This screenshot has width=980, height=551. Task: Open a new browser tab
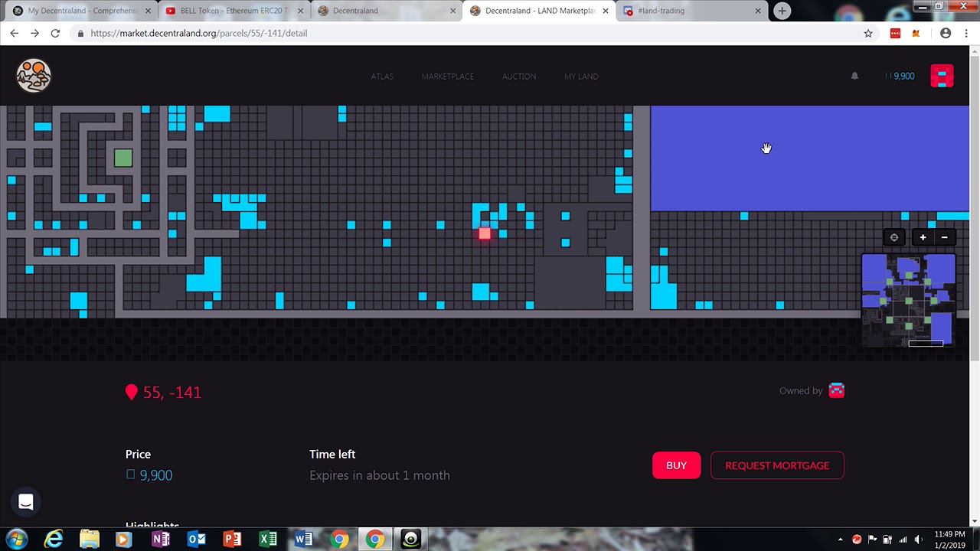point(782,11)
